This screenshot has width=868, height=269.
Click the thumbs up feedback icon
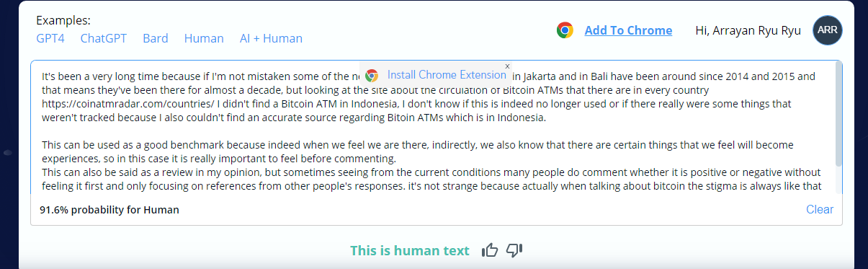[x=491, y=250]
